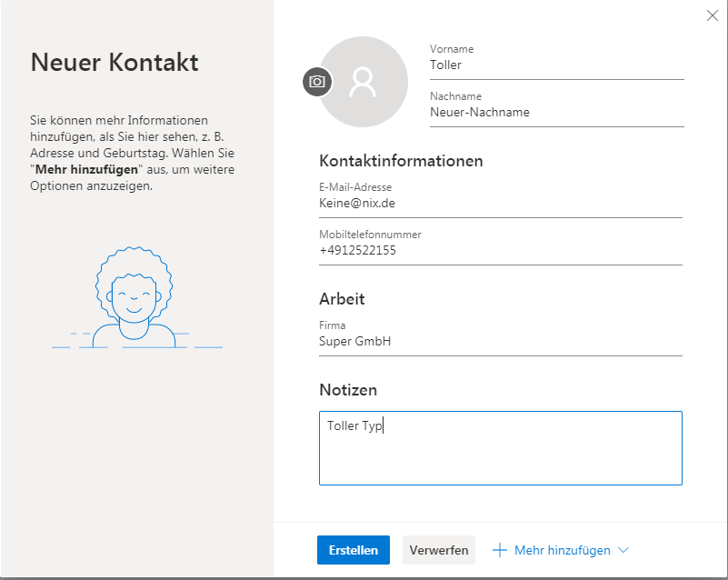Click the camera icon to add photo
728x580 pixels.
(x=316, y=82)
